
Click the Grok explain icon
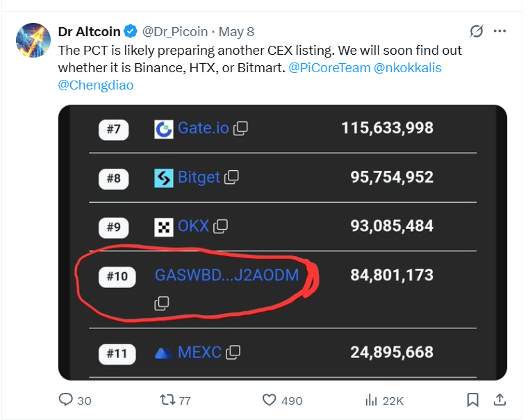coord(477,31)
